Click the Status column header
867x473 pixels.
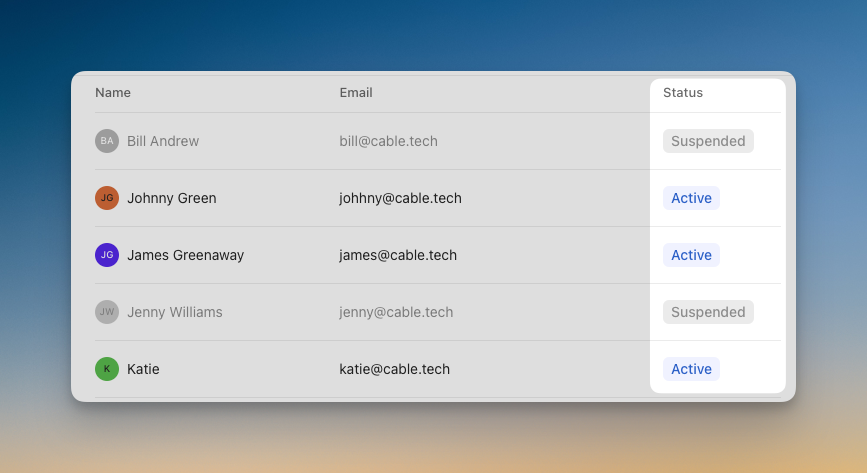[683, 93]
